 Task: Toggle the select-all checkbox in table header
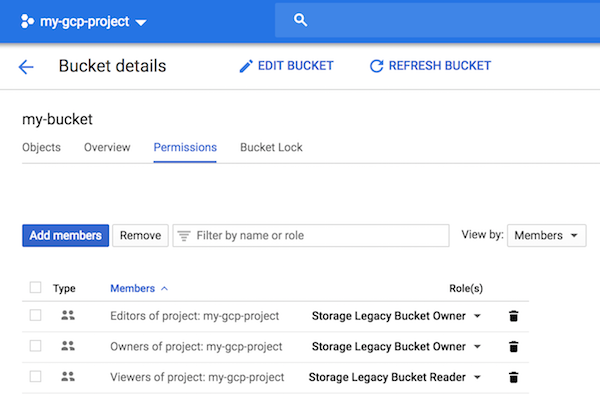point(36,287)
